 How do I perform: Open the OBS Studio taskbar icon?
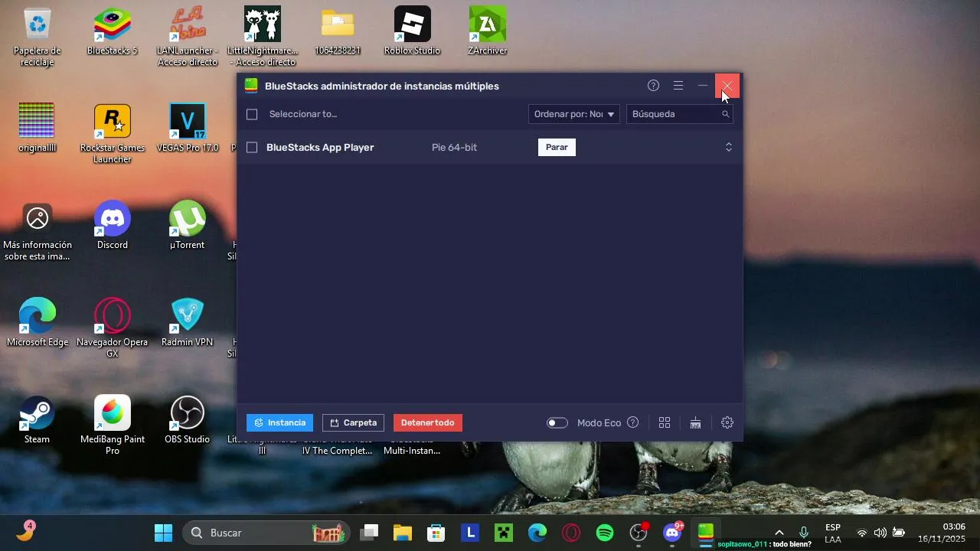[639, 533]
